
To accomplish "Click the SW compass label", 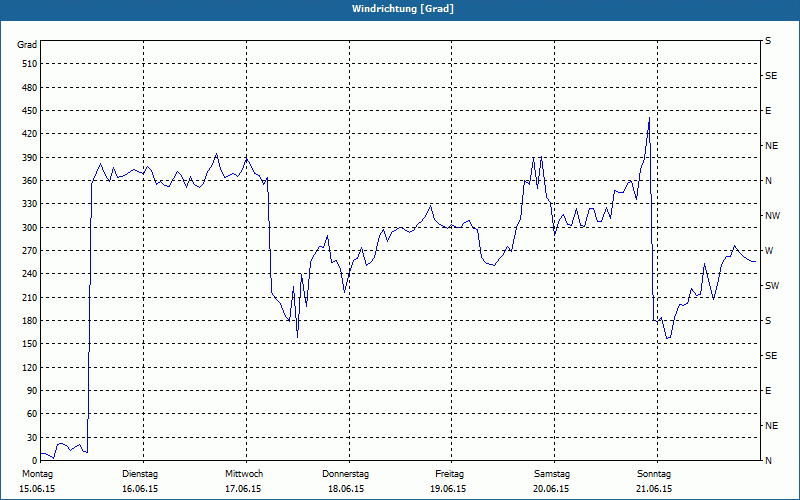I will click(772, 286).
